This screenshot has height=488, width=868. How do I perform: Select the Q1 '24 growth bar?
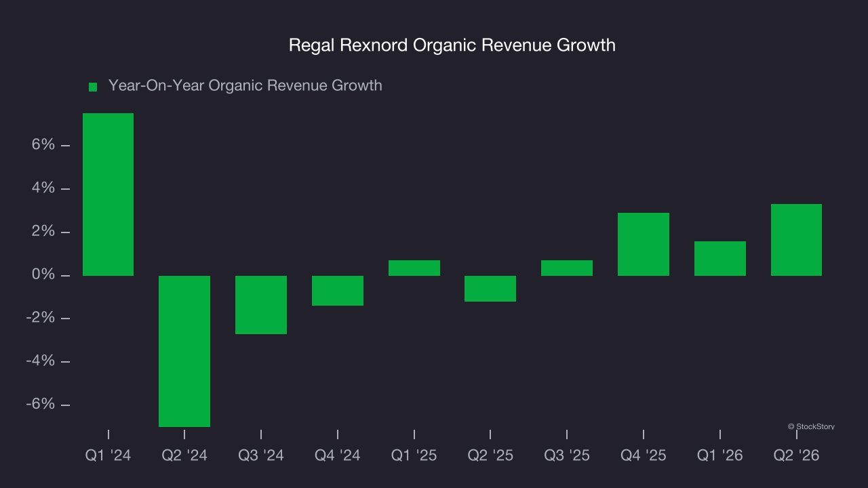coord(108,195)
